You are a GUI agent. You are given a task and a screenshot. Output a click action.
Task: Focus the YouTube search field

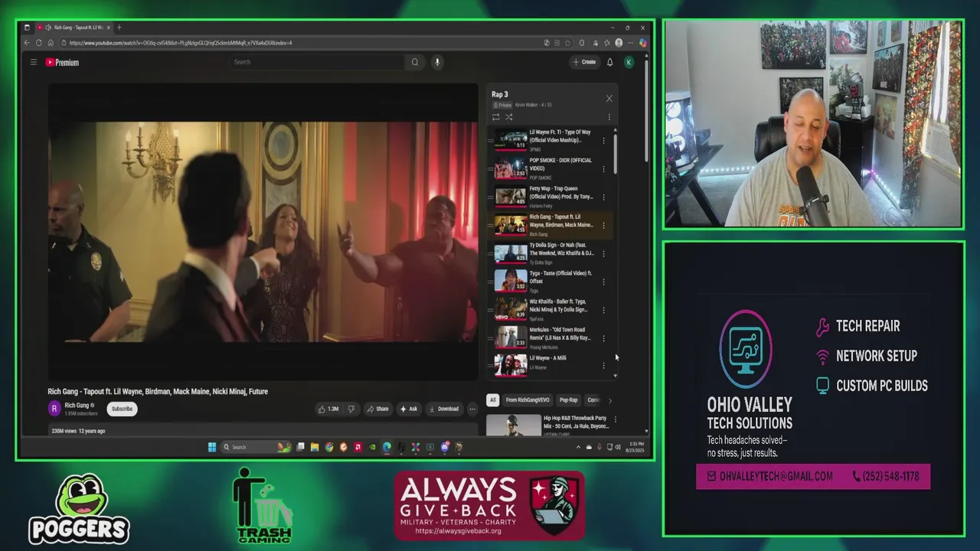(x=318, y=62)
